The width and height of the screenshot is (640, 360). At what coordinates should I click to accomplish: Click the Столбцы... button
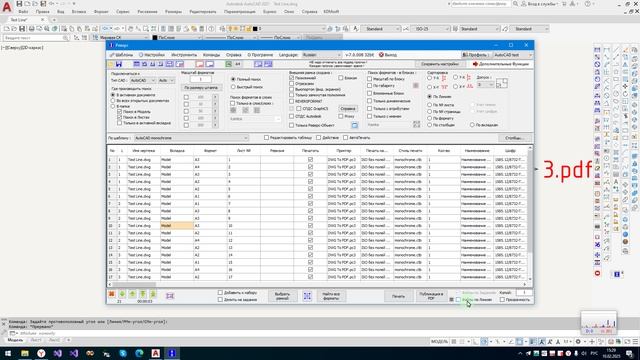[514, 138]
